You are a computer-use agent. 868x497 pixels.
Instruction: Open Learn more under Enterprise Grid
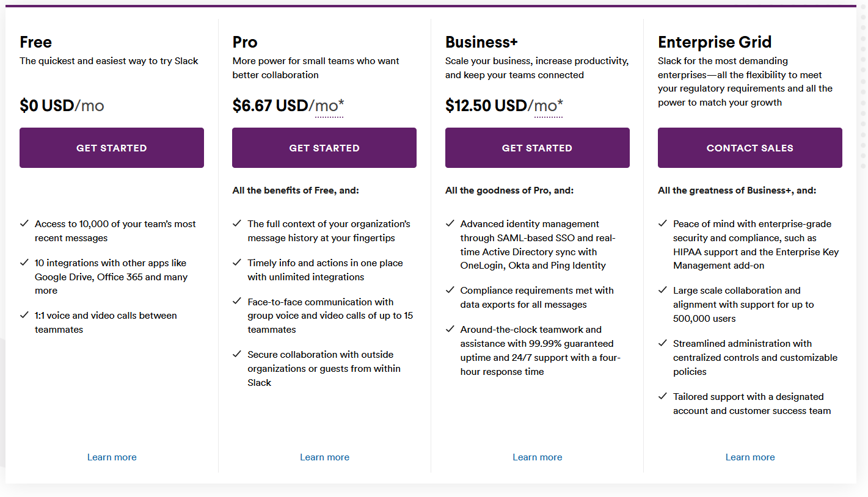tap(750, 457)
